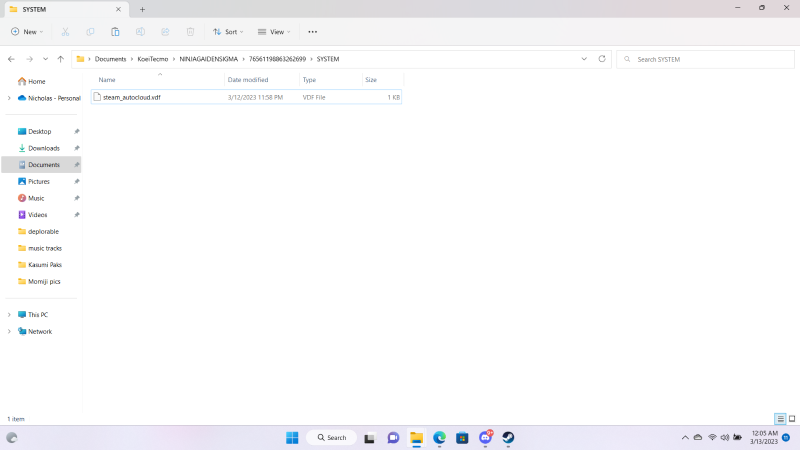Viewport: 800px width, 450px height.
Task: Sort by Type column header
Action: pyautogui.click(x=309, y=80)
